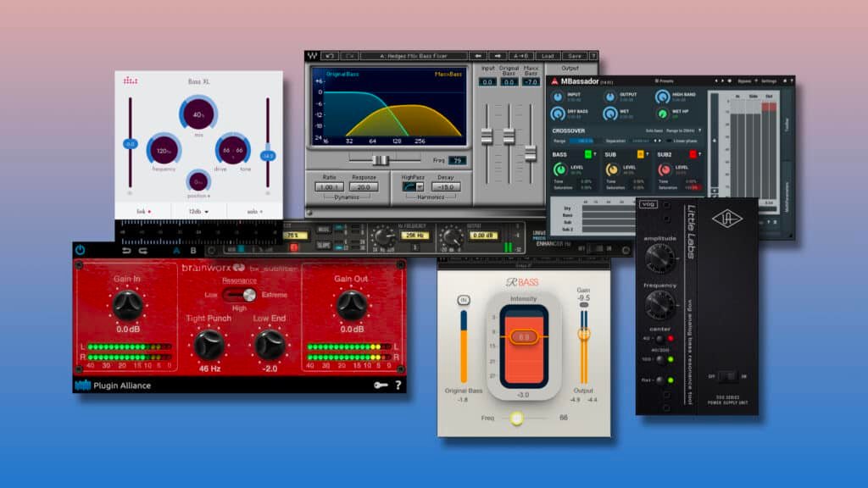
Task: Click the redo arrow in MaxxBass toolbar
Action: click(350, 56)
